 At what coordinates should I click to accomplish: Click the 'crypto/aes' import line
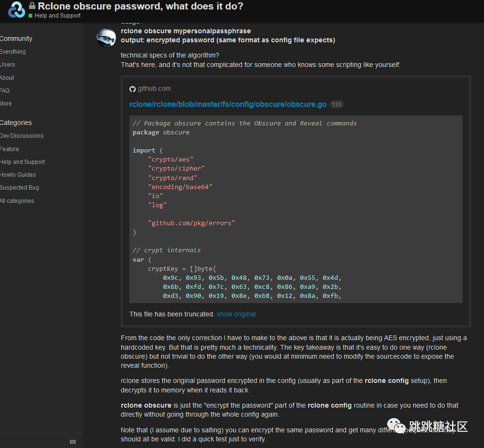tap(170, 160)
